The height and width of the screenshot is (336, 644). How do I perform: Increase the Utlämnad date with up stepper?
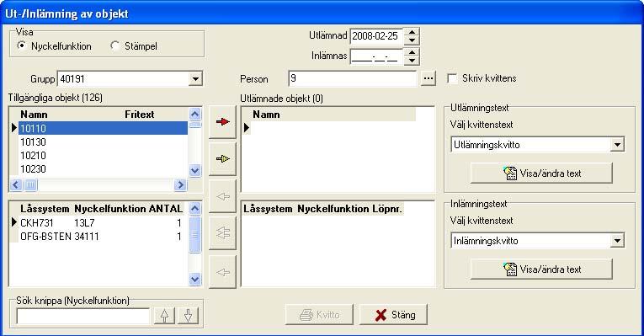[x=411, y=32]
